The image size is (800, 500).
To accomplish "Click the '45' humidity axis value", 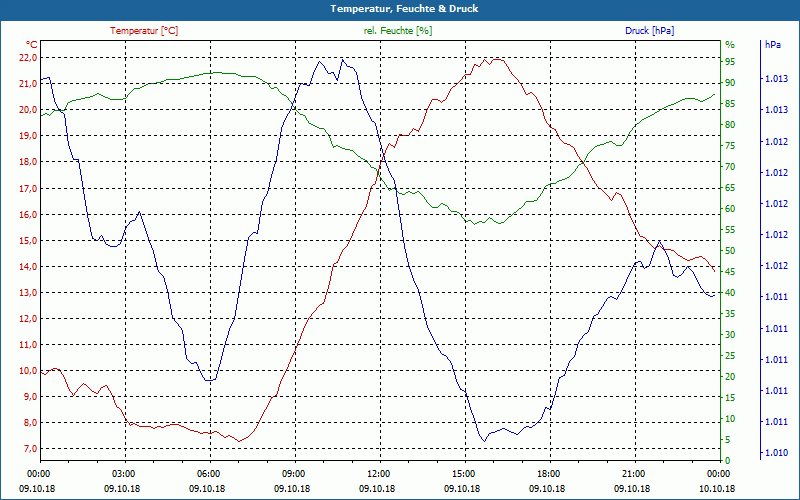I will pyautogui.click(x=730, y=272).
